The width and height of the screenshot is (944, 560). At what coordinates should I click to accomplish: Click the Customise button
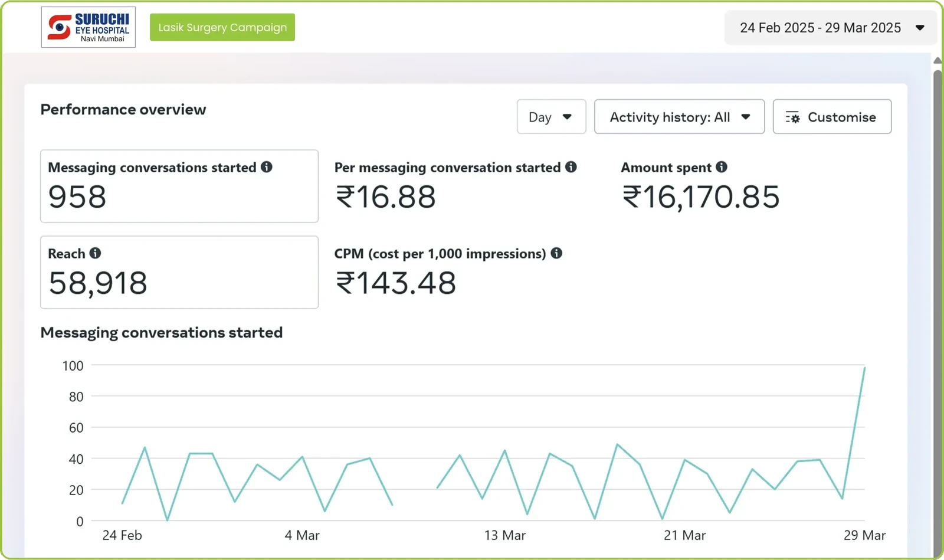pyautogui.click(x=832, y=117)
